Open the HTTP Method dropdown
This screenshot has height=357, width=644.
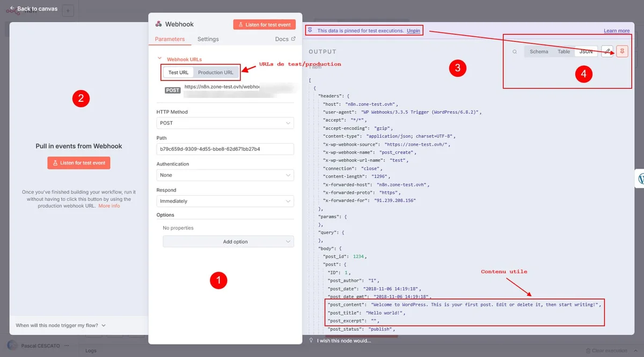coord(225,123)
